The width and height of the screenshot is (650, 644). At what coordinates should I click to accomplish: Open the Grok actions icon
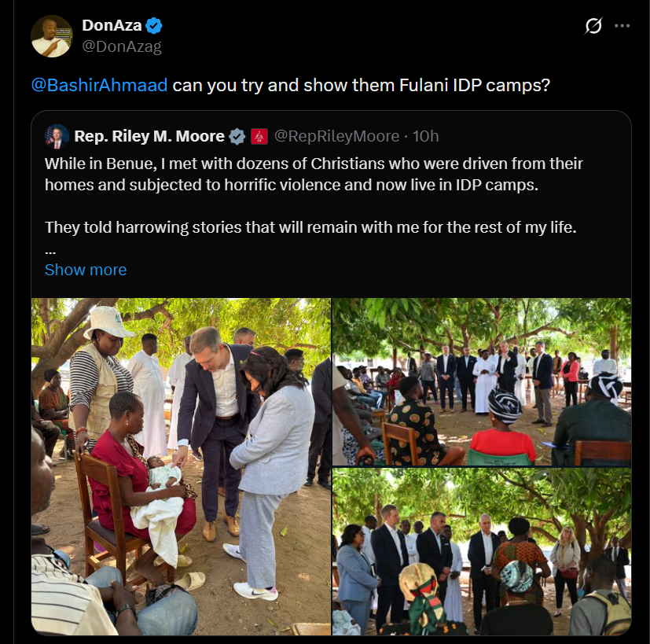tap(593, 26)
